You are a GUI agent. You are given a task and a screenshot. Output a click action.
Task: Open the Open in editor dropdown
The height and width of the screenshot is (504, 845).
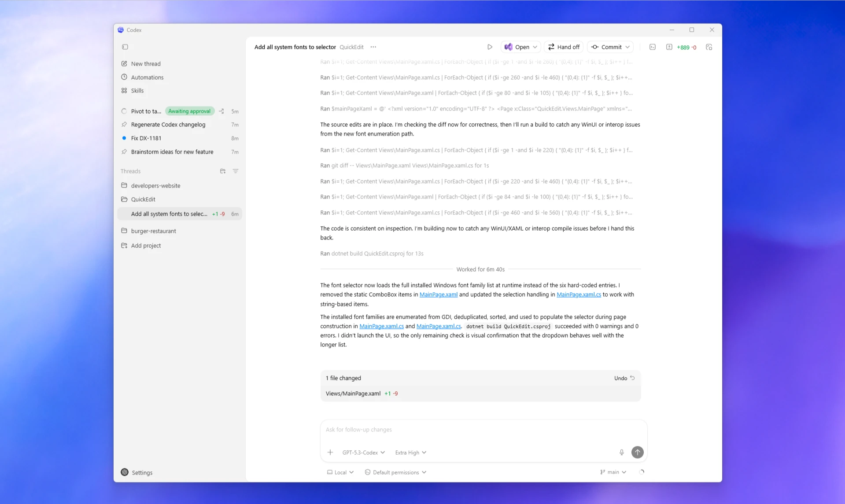click(520, 47)
